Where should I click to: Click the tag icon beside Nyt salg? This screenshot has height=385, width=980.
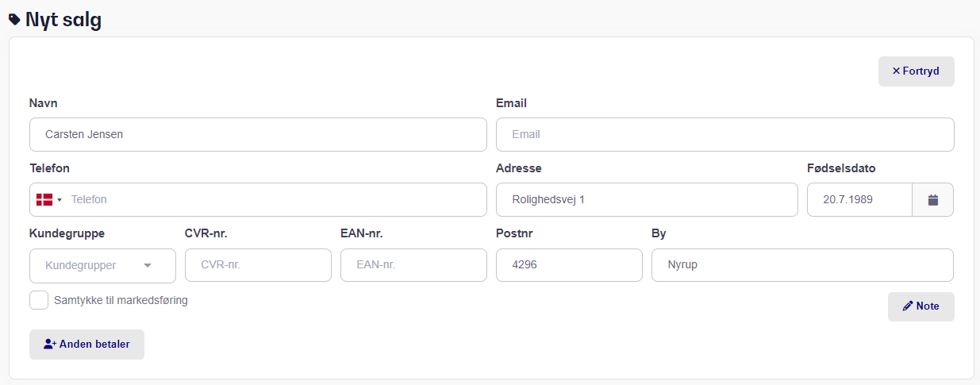(x=15, y=20)
